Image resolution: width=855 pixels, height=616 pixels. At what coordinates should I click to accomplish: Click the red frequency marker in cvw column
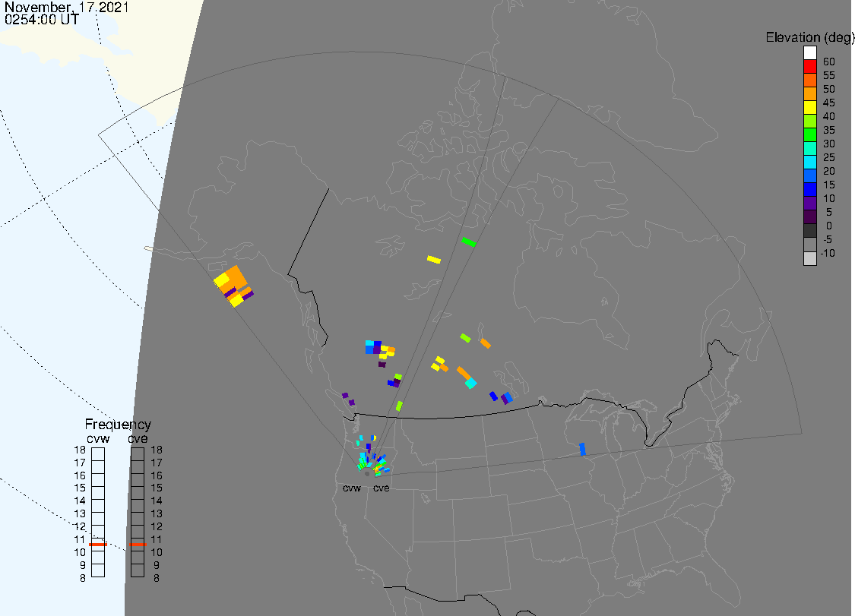click(98, 545)
